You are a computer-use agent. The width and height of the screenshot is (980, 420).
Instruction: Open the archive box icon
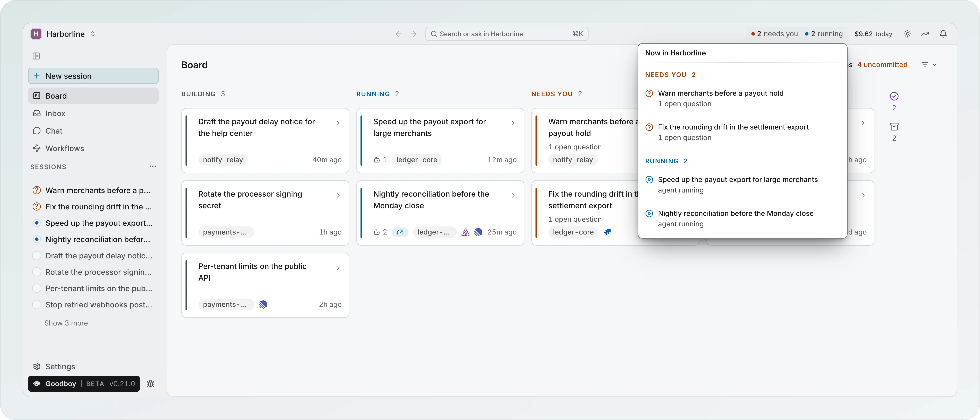click(x=894, y=126)
